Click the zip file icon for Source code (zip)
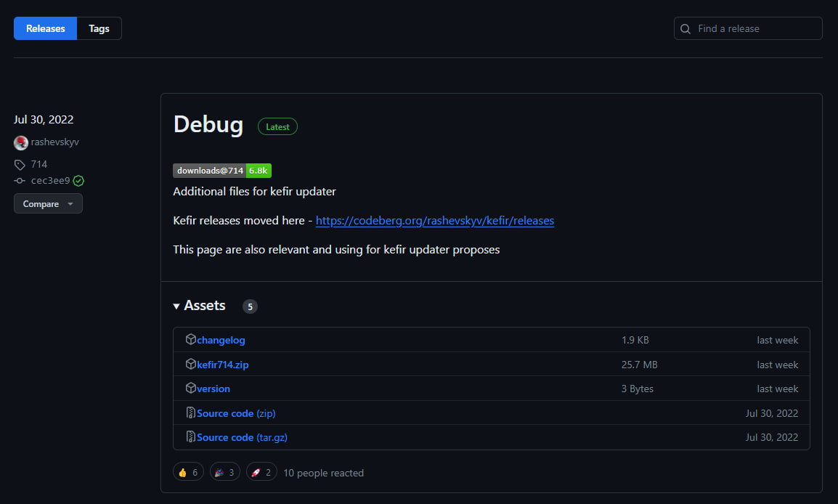Viewport: 838px width, 504px height. (x=190, y=413)
